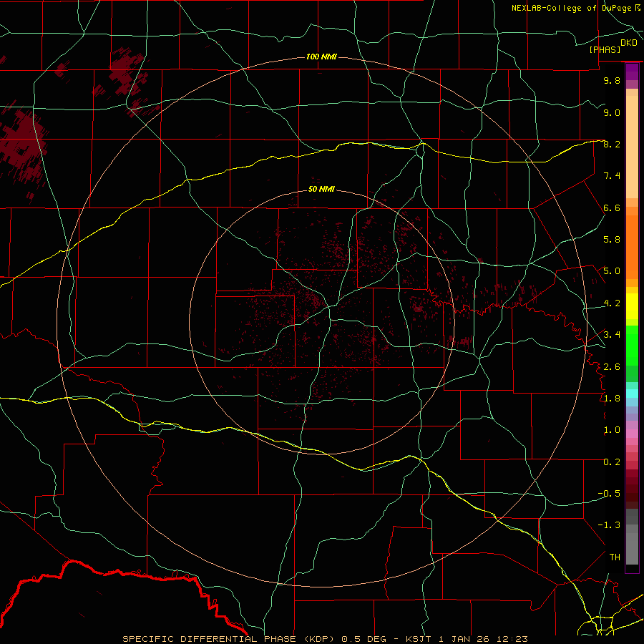Click the 9.0 value on the scale
The width and height of the screenshot is (644, 644).
pos(612,112)
